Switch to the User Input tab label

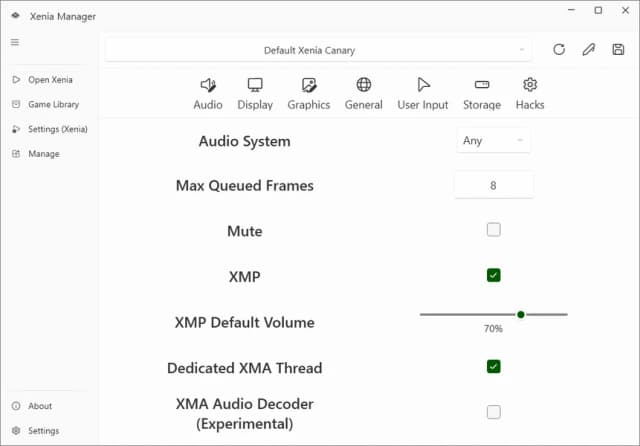pos(423,105)
